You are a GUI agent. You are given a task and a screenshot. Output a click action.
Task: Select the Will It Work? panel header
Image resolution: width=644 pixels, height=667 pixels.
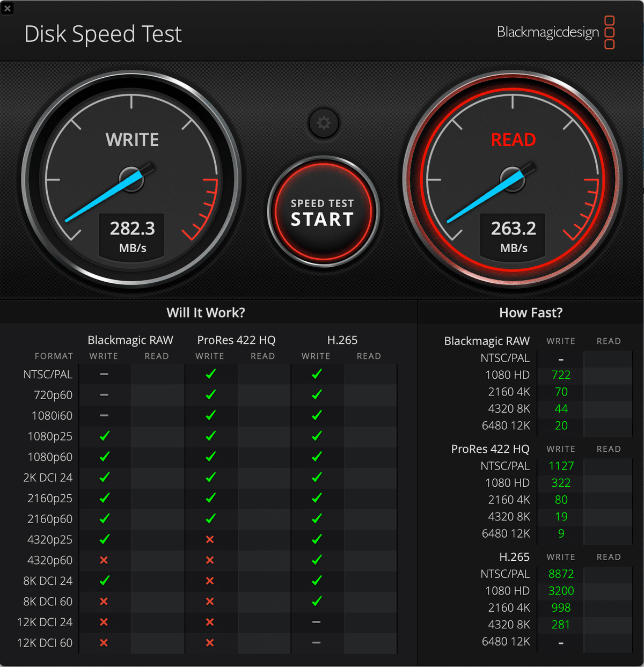pyautogui.click(x=206, y=312)
